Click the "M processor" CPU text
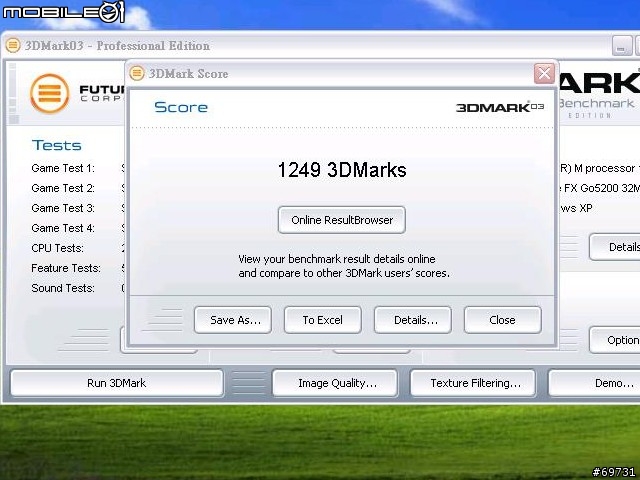Screen dimensions: 640x480 pos(604,168)
